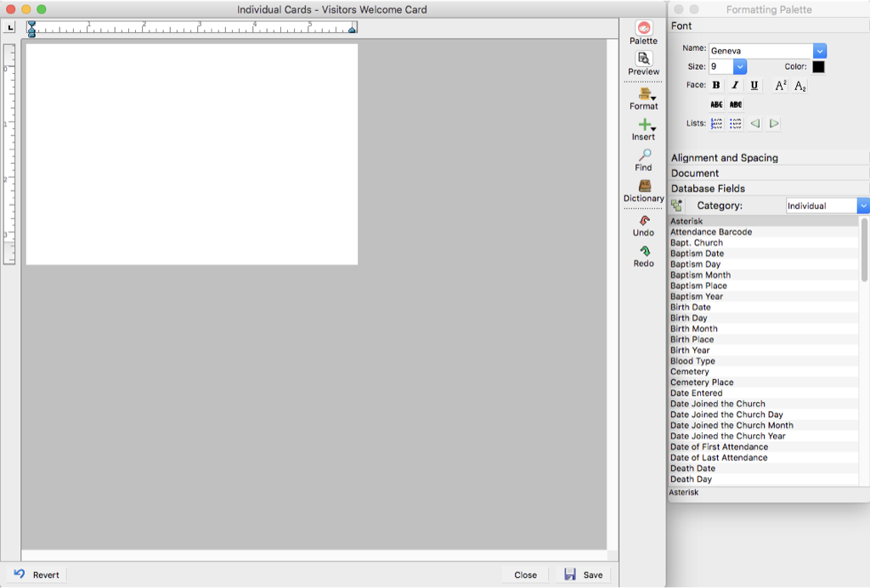The image size is (870, 588).
Task: Toggle italic font face
Action: point(735,86)
